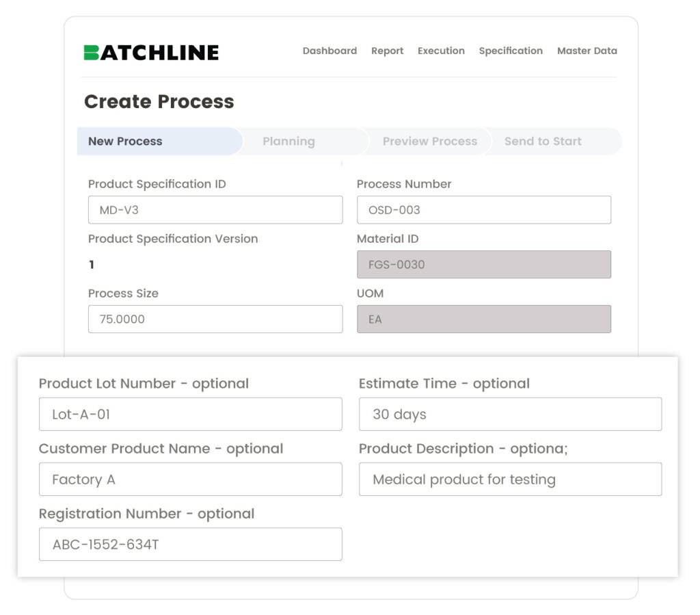This screenshot has height=615, width=700.
Task: Switch to the Planning step
Action: pos(289,142)
